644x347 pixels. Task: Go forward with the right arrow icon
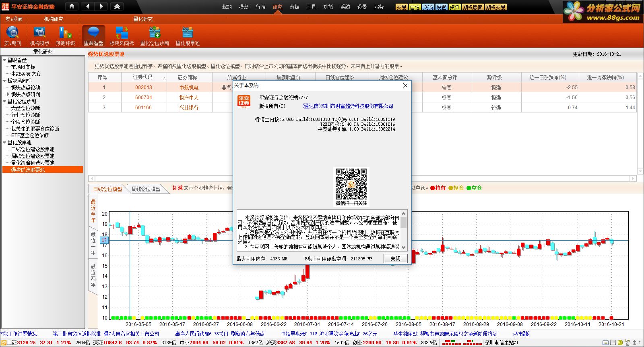101,6
